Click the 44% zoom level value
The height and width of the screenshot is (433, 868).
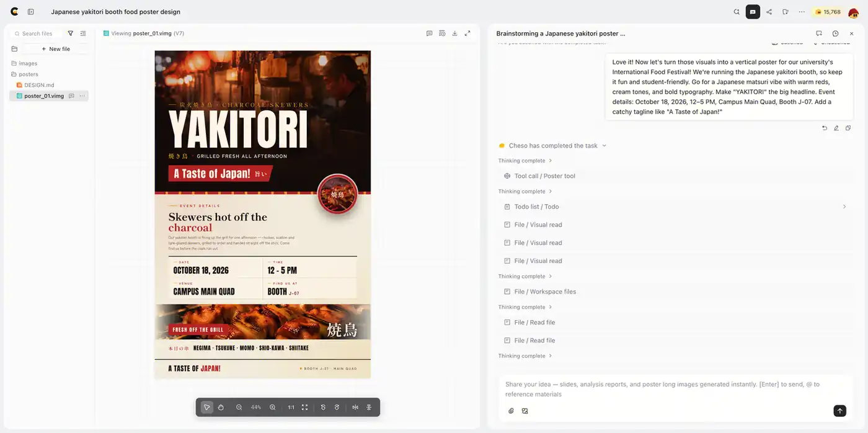tap(256, 408)
